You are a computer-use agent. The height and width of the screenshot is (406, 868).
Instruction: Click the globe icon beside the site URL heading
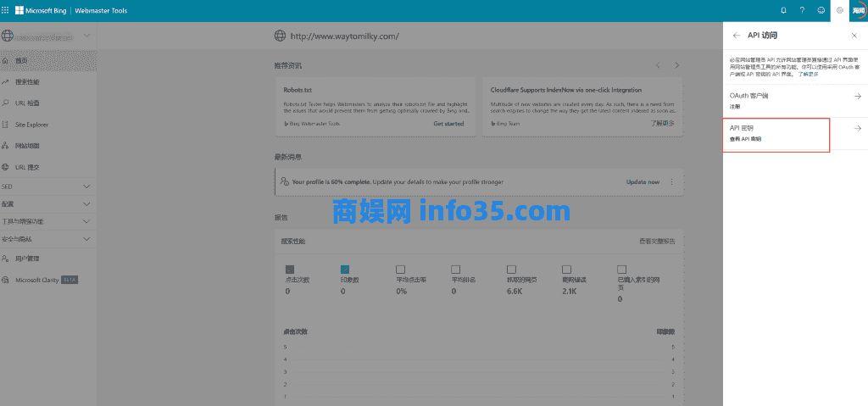(x=280, y=36)
